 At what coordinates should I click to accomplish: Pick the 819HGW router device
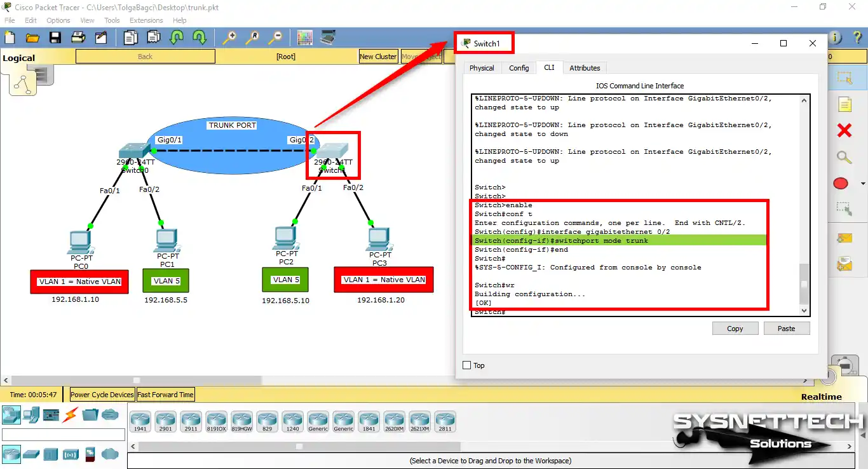[241, 421]
